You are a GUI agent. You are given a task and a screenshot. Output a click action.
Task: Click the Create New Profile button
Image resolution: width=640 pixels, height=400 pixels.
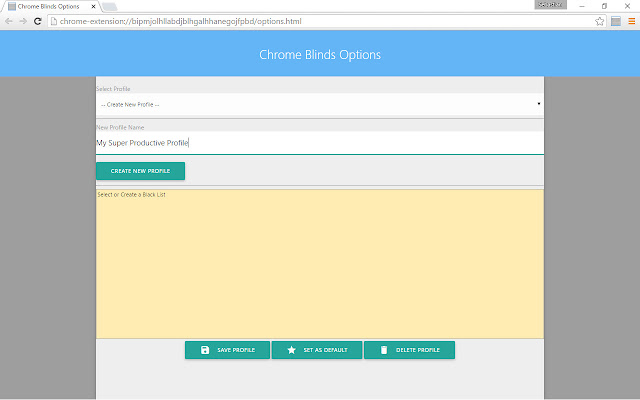(140, 171)
